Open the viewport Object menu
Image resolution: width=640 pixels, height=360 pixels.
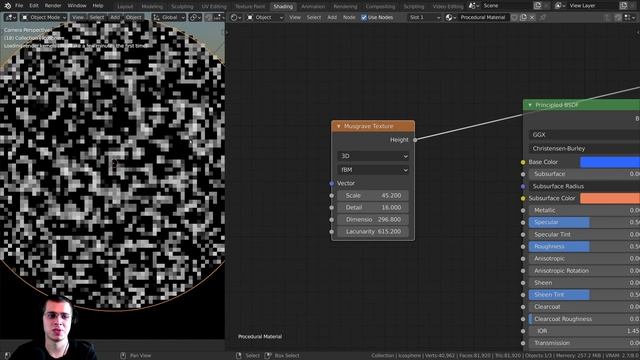[x=133, y=18]
